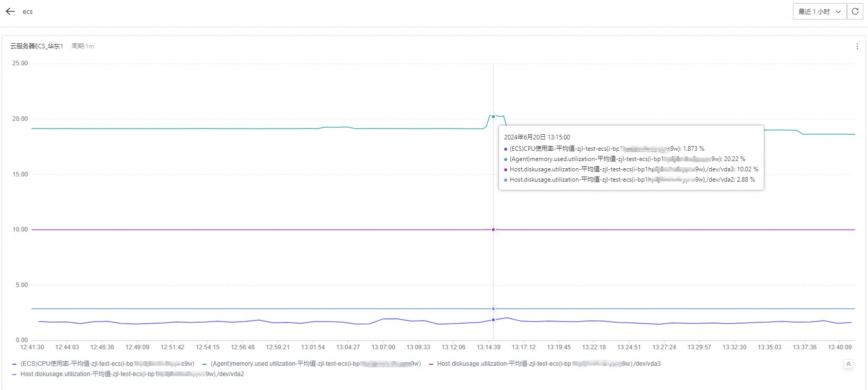Open the three-dot menu of the chart panel
Screen dimensions: 868x390
(857, 46)
